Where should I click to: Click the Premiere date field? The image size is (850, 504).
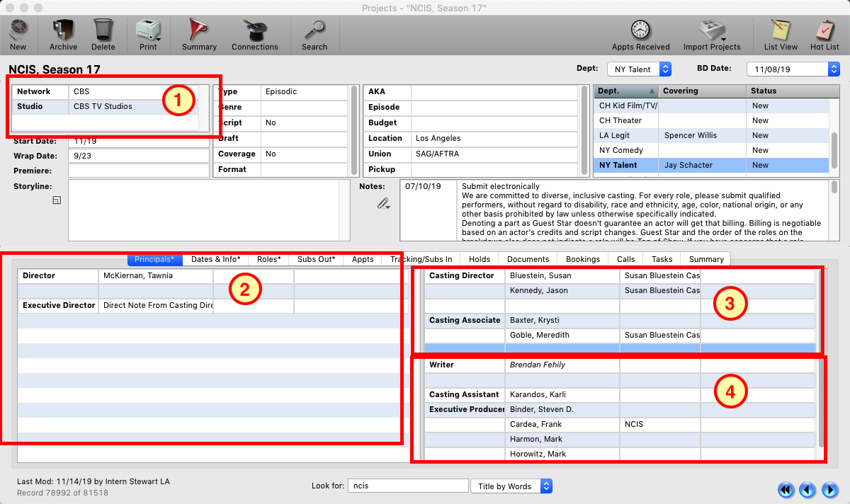click(x=139, y=171)
